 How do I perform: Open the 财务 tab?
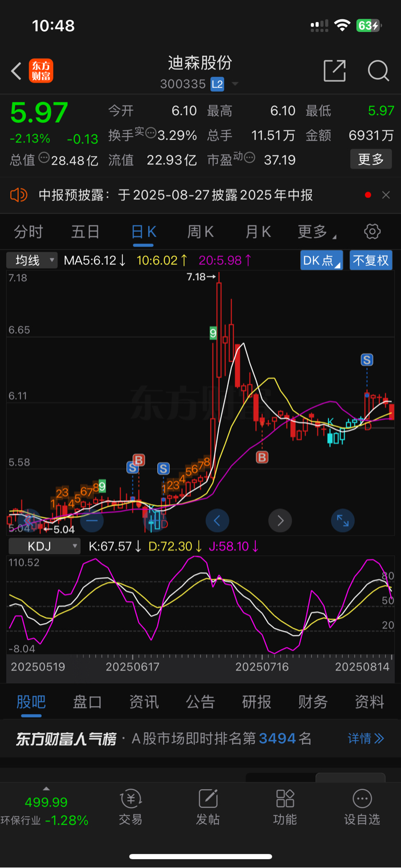(313, 702)
